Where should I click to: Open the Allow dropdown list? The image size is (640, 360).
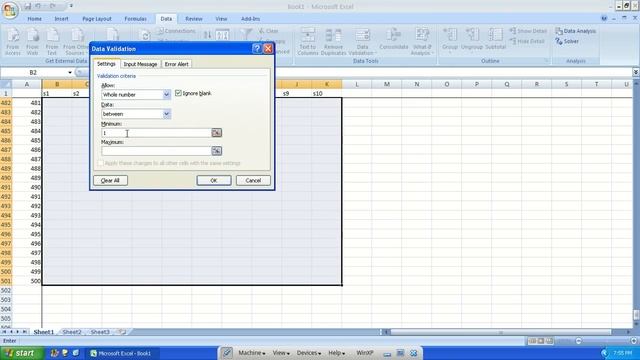coord(166,95)
